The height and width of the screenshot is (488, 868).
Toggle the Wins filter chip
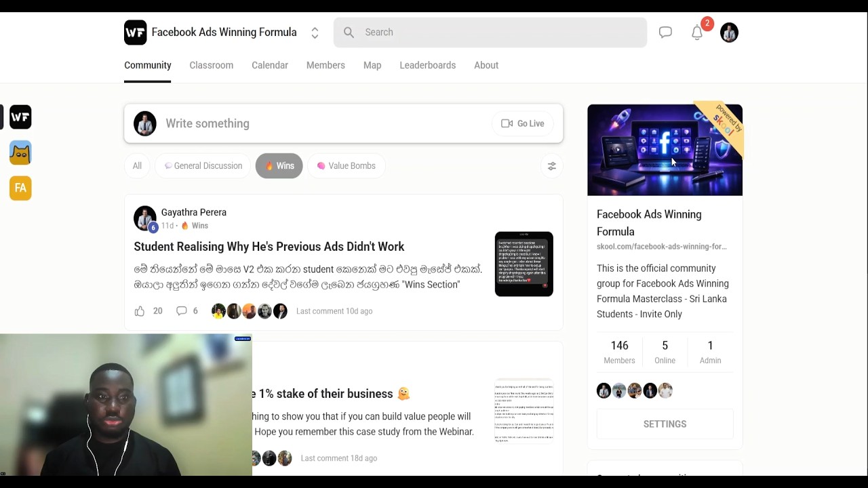279,165
